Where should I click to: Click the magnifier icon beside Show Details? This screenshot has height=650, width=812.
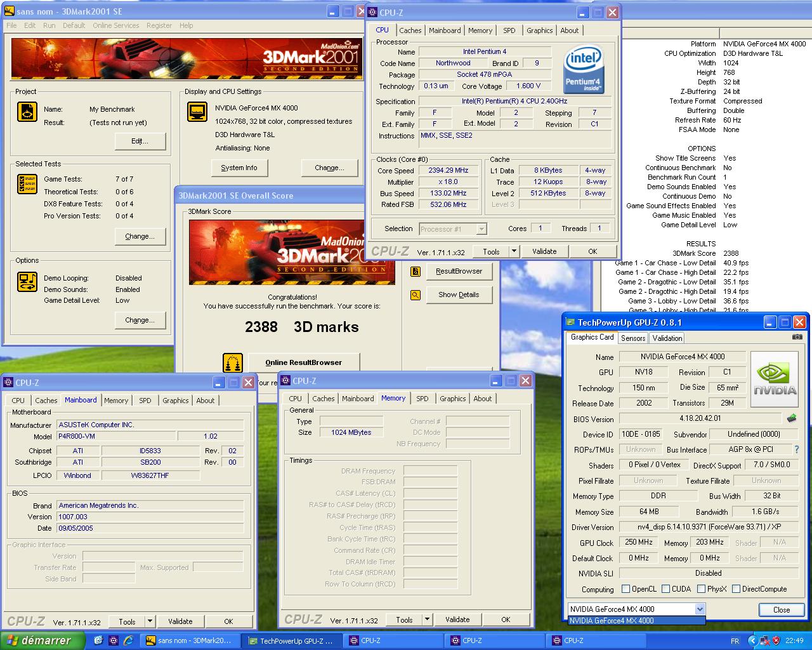point(416,295)
